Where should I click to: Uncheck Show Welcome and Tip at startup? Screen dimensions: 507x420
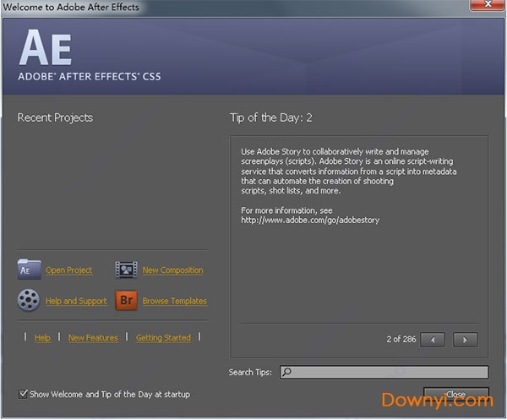click(x=23, y=394)
